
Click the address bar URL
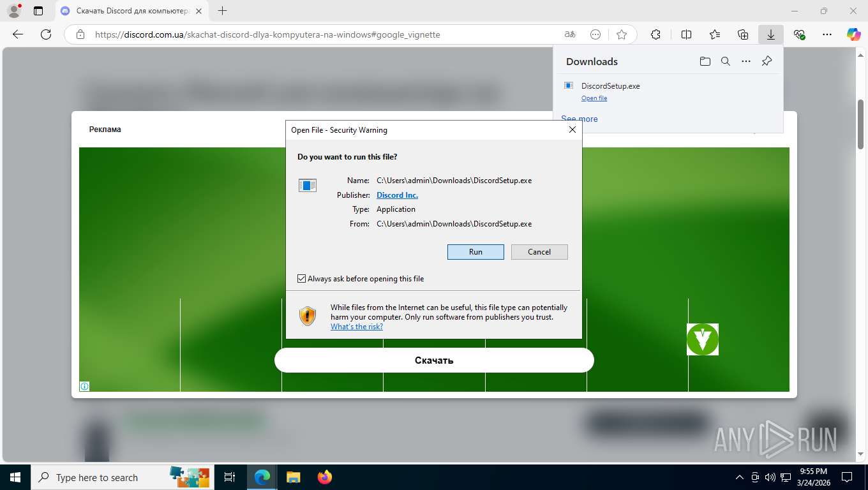click(x=267, y=34)
